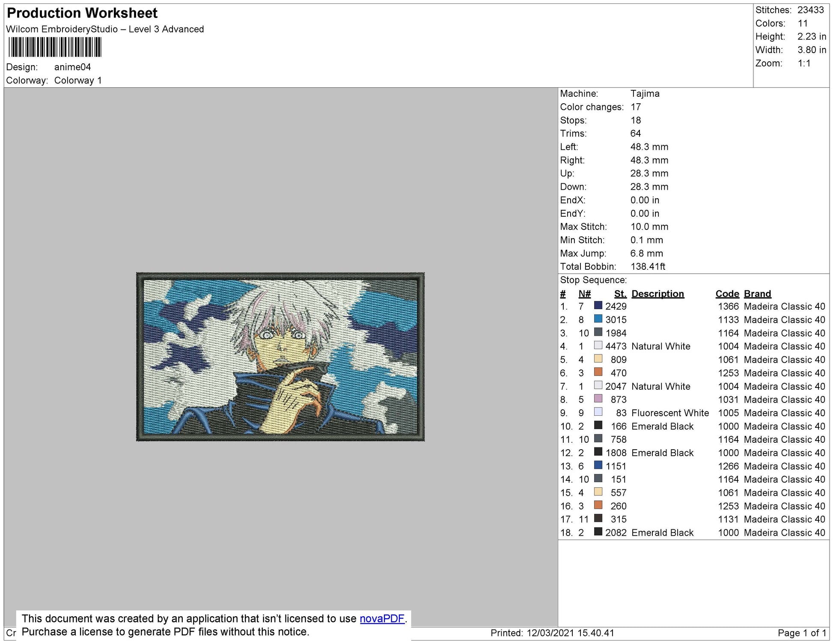Click the Description column header
The image size is (833, 644).
click(x=657, y=294)
